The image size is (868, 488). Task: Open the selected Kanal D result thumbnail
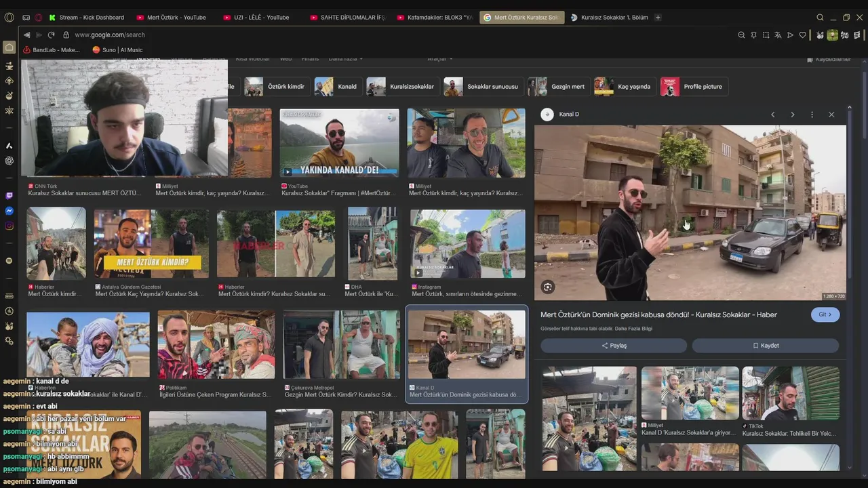467,345
